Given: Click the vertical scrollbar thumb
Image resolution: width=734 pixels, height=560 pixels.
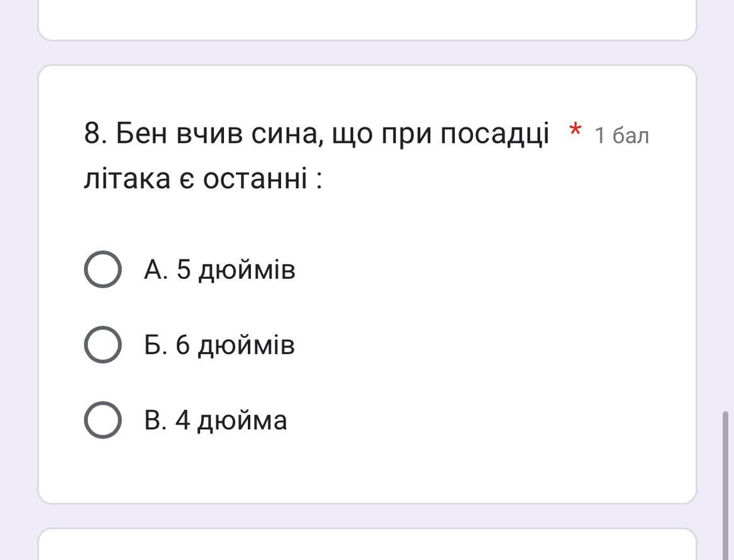Looking at the screenshot, I should 725,484.
